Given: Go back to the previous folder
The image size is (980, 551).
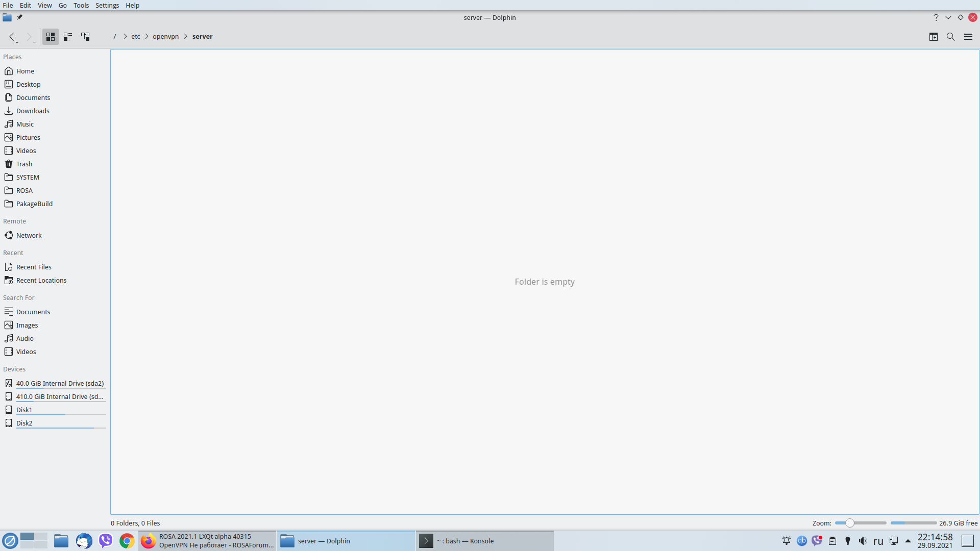Looking at the screenshot, I should click(x=11, y=37).
